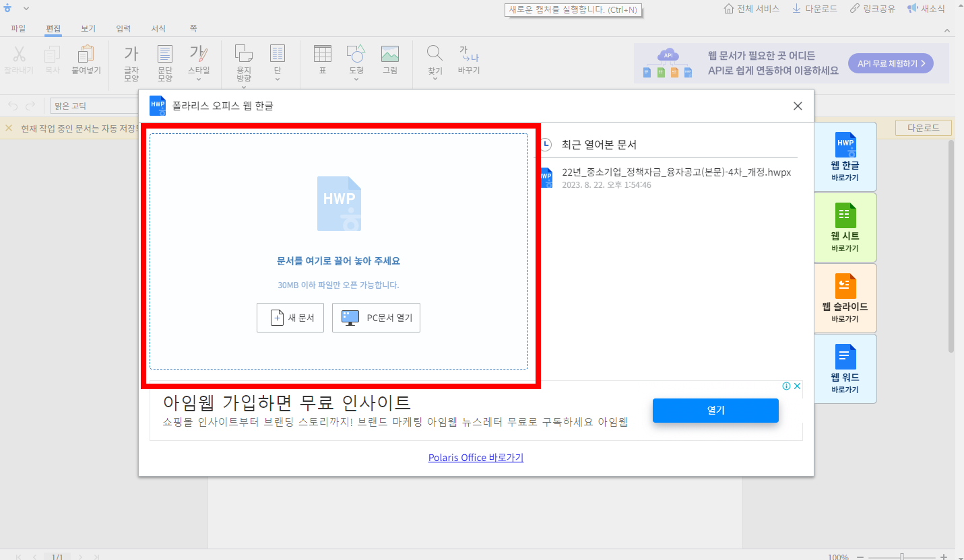964x560 pixels.
Task: Open the 맑은 고딕 font dropdown
Action: 94,105
